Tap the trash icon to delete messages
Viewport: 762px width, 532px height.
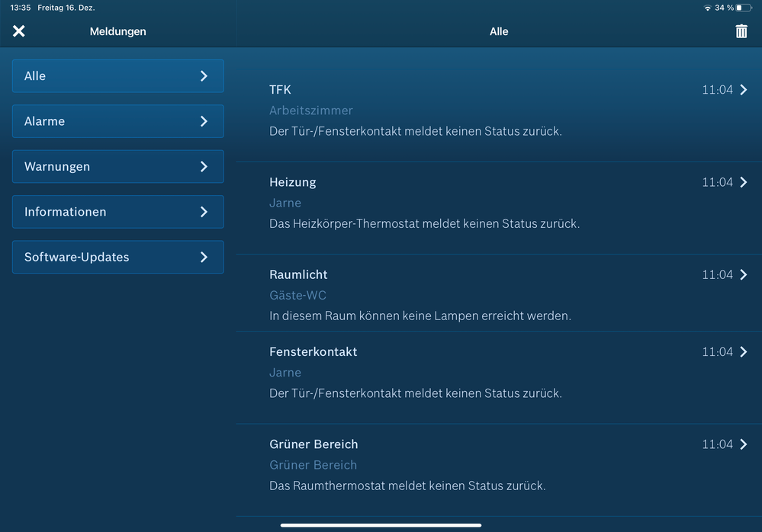[x=741, y=31]
